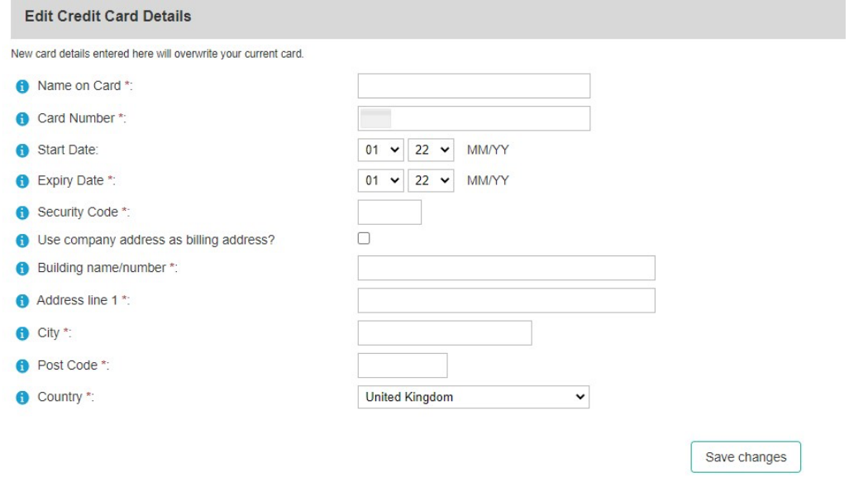Click info icon next to Expiry Date

[x=22, y=181]
